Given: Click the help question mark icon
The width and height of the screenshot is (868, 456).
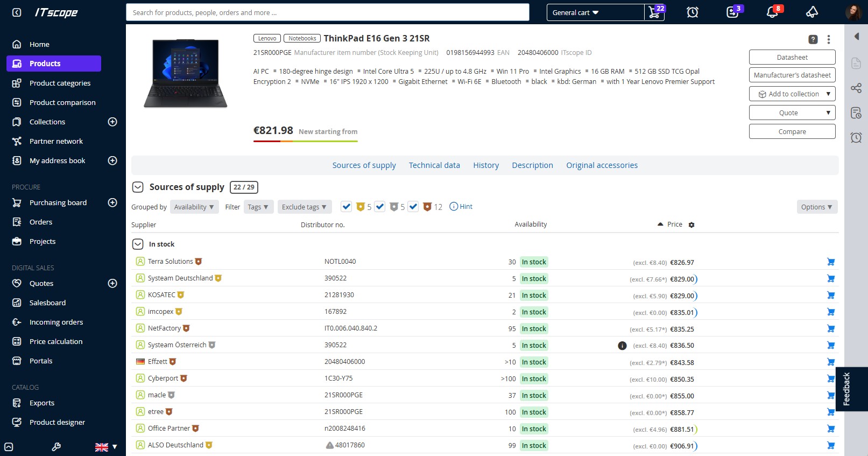Looking at the screenshot, I should (813, 39).
